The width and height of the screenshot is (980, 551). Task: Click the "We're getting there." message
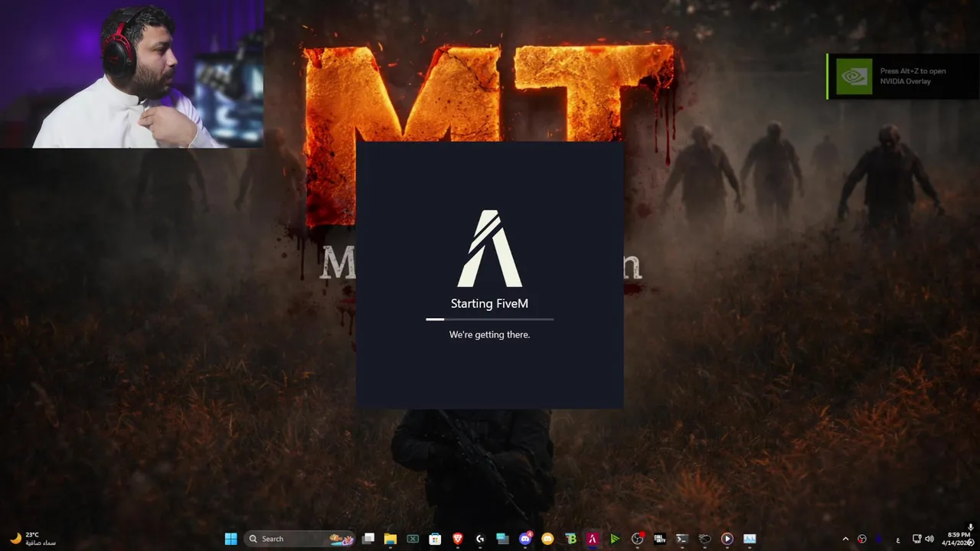coord(489,334)
